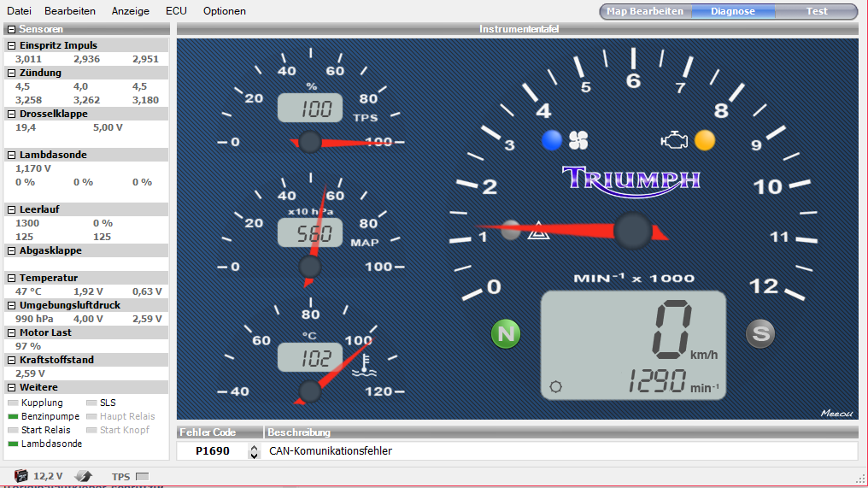Click the MAP gauge digital readout 560
Viewport: 868px width, 488px height.
pyautogui.click(x=310, y=232)
